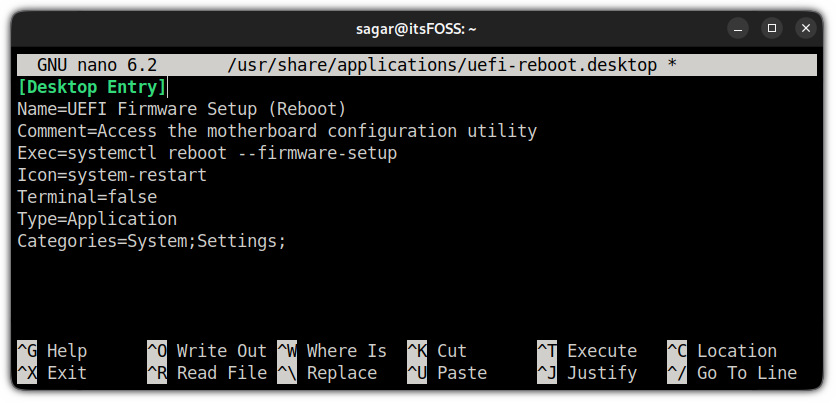Viewport: 836px width, 403px height.
Task: Click the ^X Exit shortcut
Action: tap(52, 373)
